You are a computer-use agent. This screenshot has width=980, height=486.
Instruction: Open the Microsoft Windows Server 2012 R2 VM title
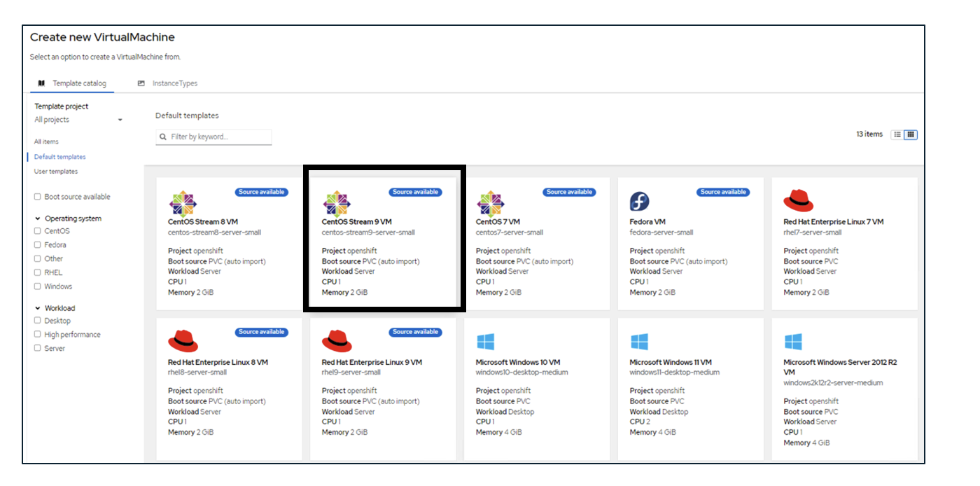(840, 367)
